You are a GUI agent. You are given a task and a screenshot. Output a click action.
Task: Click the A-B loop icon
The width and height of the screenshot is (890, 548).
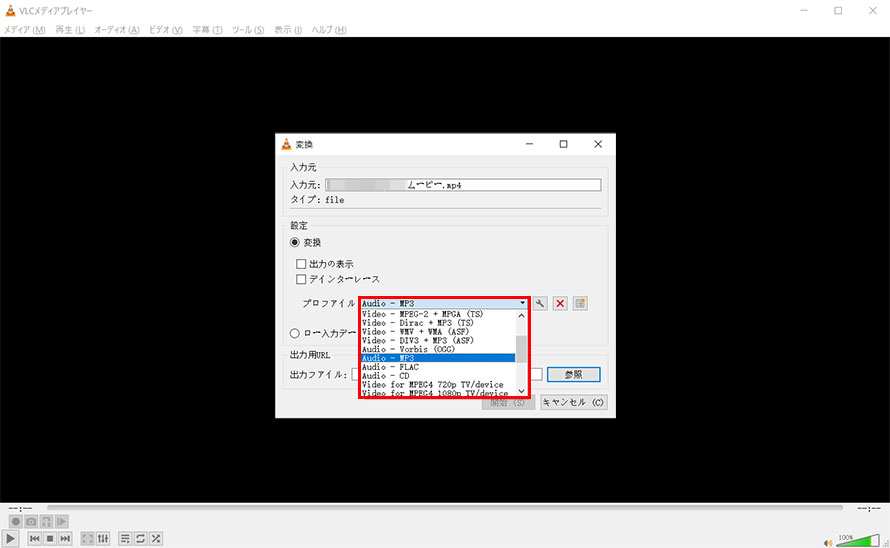point(47,521)
